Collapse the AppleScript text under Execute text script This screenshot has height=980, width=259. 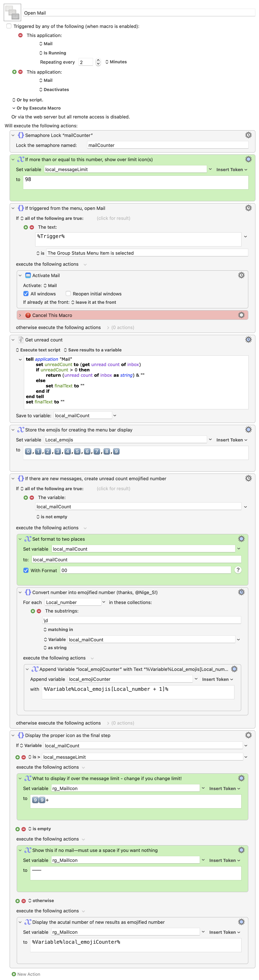pos(20,359)
